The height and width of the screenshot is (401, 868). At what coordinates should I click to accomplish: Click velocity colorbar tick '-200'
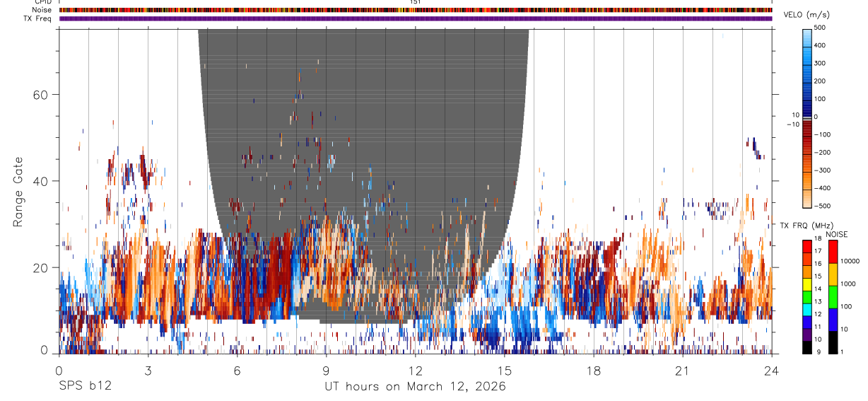(x=823, y=152)
